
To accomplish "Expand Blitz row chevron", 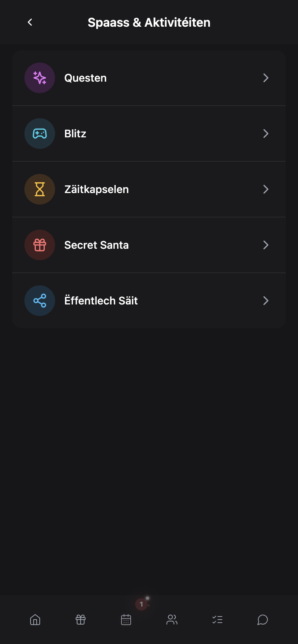I will (x=266, y=134).
